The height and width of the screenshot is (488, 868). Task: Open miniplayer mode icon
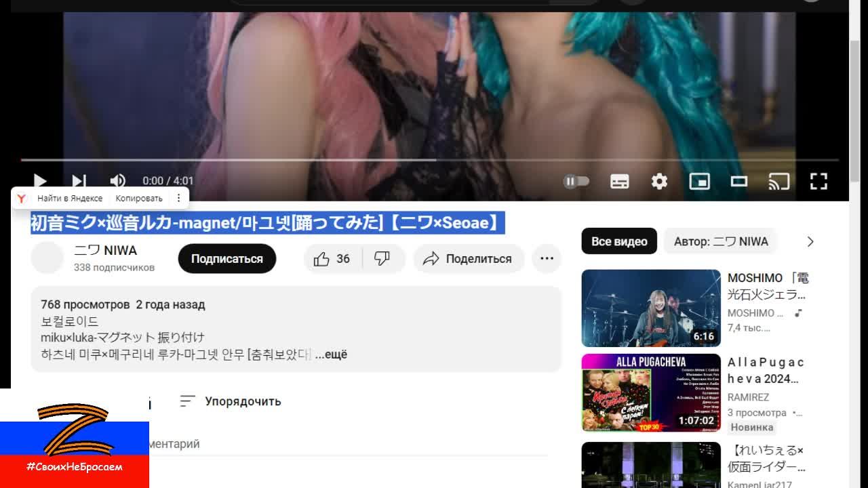coord(699,181)
